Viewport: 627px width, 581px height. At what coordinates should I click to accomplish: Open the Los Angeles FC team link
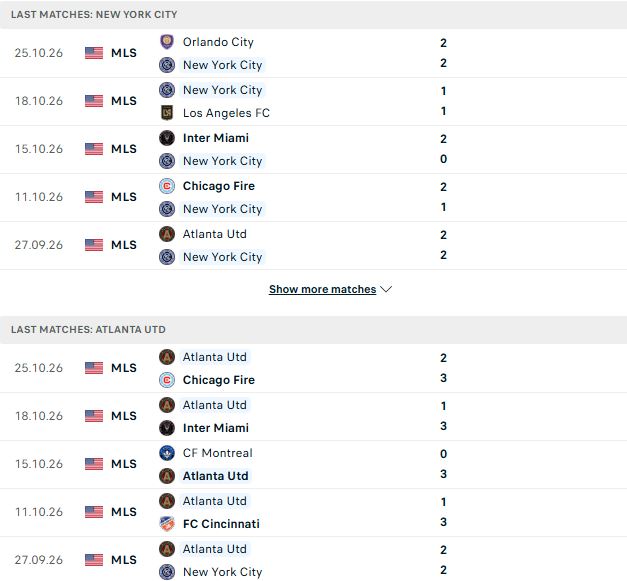pyautogui.click(x=226, y=113)
